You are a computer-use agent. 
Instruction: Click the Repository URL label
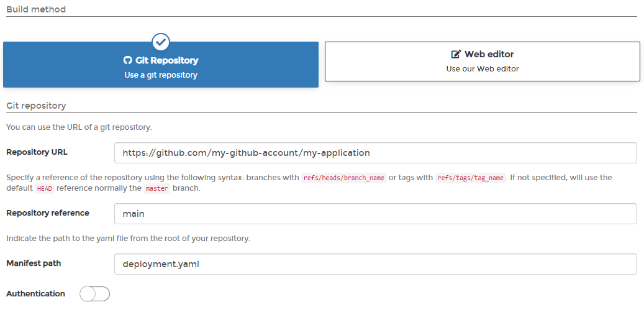(x=37, y=152)
